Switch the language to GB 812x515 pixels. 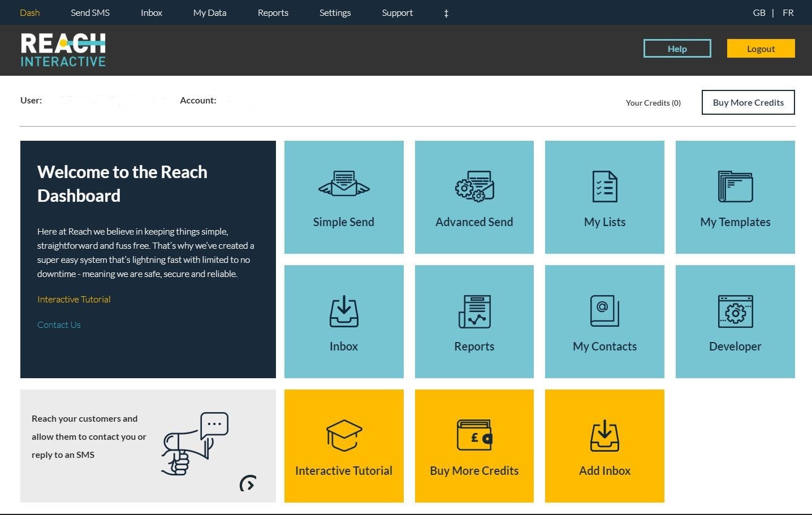click(759, 12)
